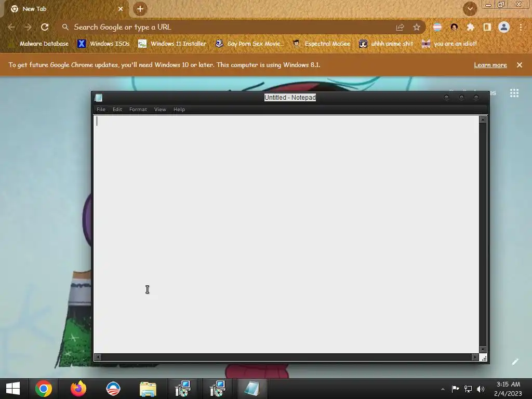Click the share icon in the address bar

coord(400,28)
